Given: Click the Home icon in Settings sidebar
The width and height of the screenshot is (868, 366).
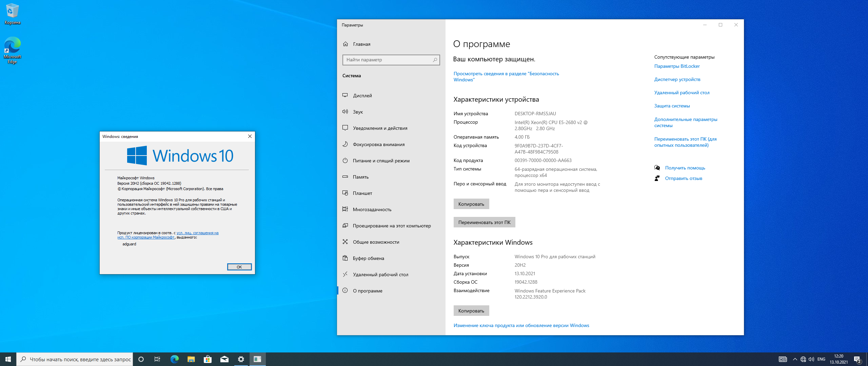Looking at the screenshot, I should tap(346, 44).
